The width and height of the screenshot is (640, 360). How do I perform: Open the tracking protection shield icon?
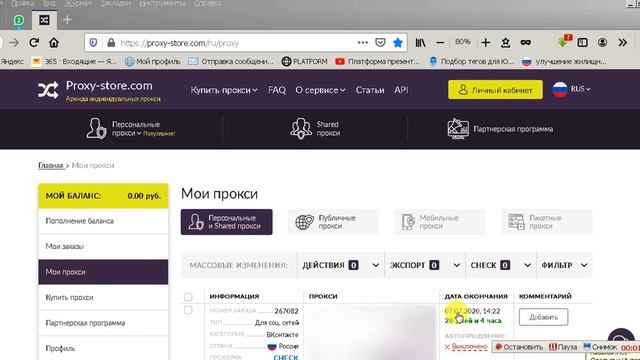tap(93, 42)
